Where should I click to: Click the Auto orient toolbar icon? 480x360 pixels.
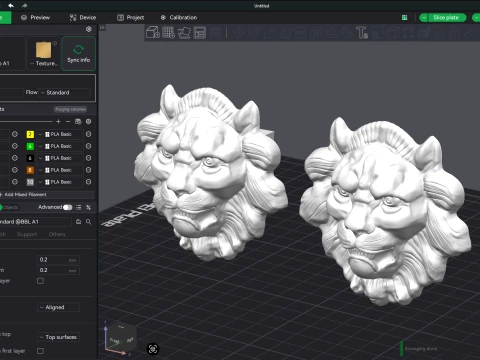(x=184, y=33)
